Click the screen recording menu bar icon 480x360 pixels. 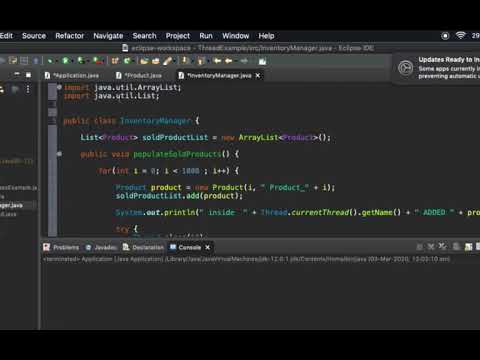point(445,36)
